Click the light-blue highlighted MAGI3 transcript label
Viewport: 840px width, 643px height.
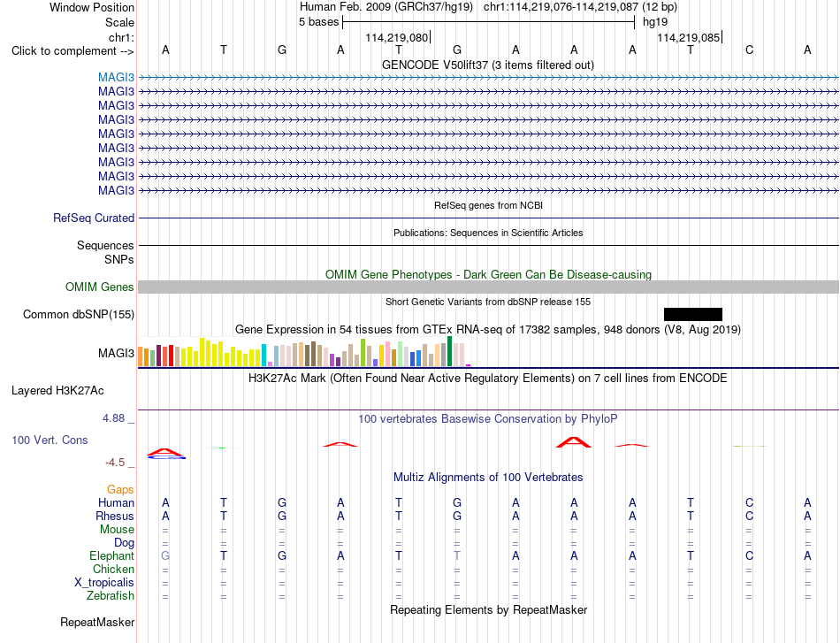116,77
